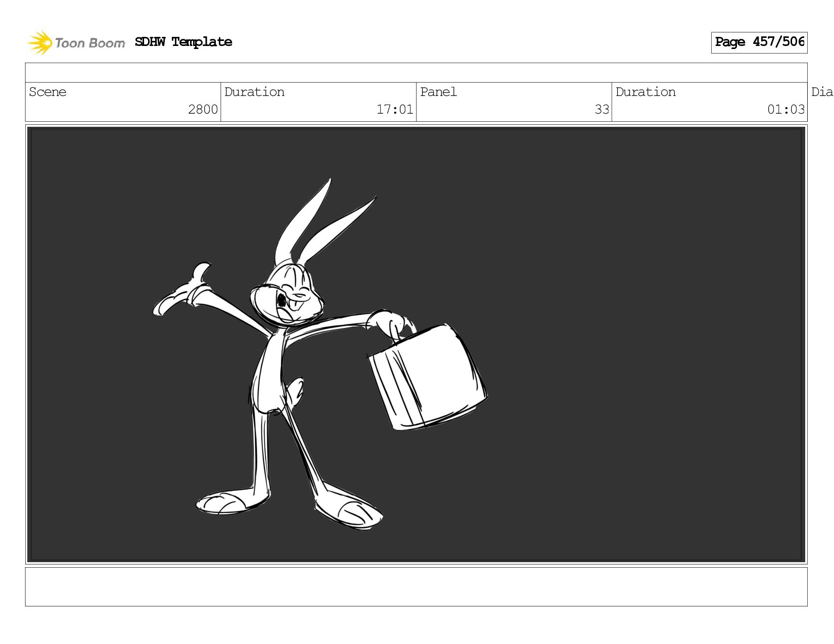834x644 pixels.
Task: Click the storyboard panel drawing of the rabbit
Action: pyautogui.click(x=416, y=344)
